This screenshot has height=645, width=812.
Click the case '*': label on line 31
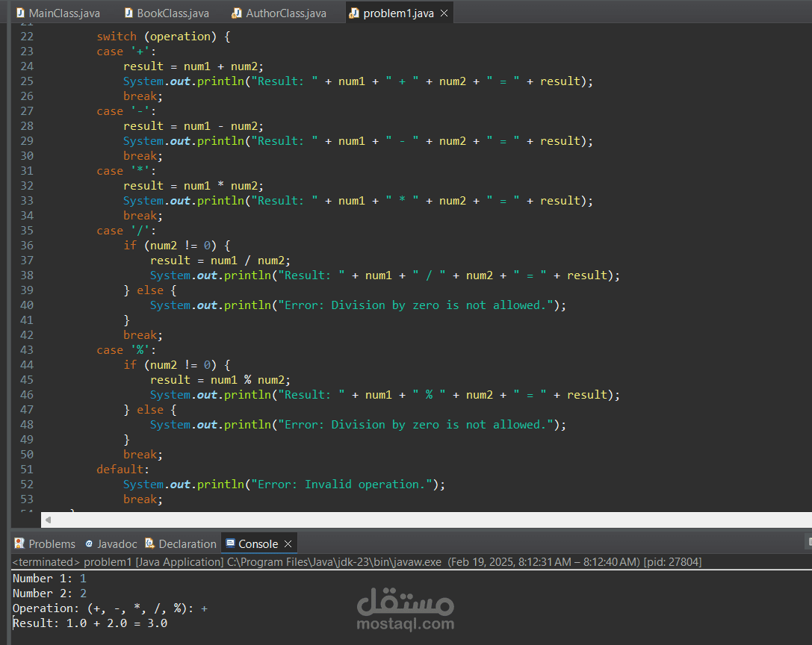125,171
